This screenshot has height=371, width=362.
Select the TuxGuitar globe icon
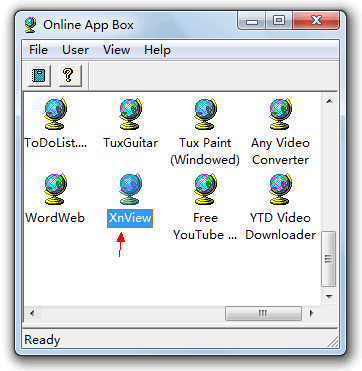(130, 114)
